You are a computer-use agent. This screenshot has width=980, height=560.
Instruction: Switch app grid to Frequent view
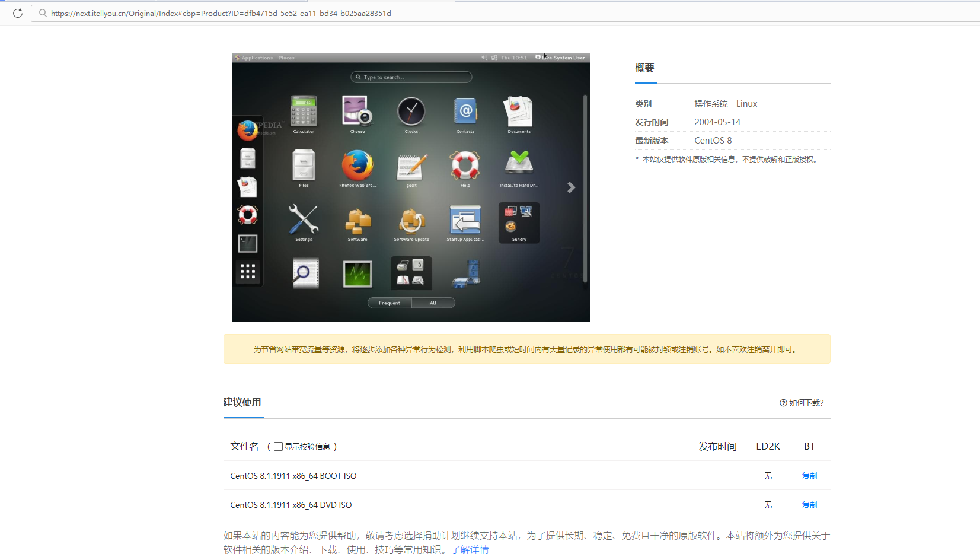389,303
